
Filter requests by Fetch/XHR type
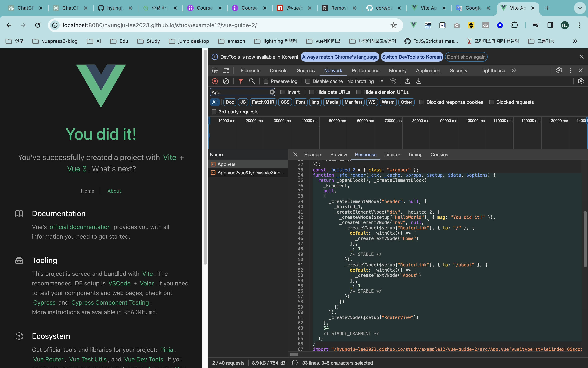click(x=263, y=102)
